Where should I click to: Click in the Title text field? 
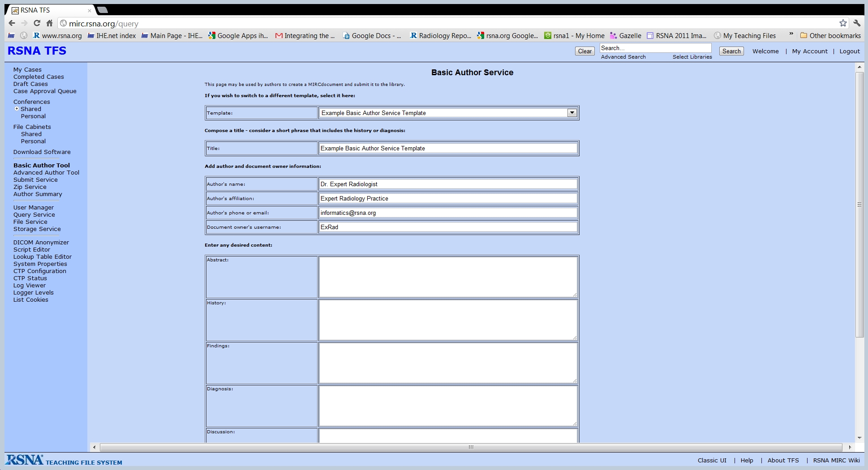[448, 148]
